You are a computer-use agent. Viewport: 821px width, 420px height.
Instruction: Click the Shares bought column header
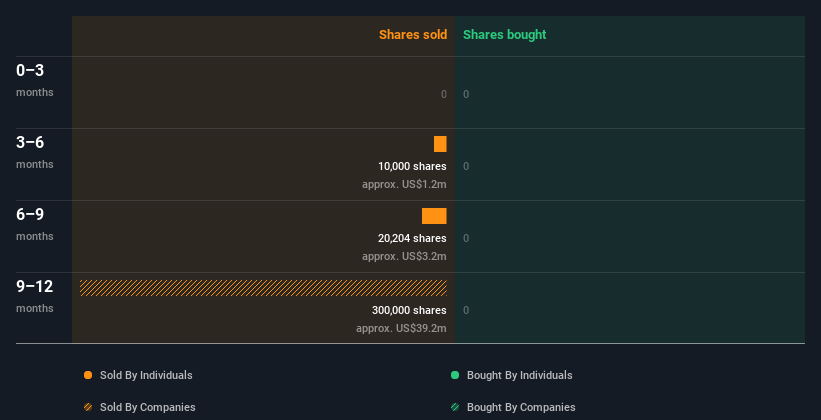pyautogui.click(x=504, y=35)
